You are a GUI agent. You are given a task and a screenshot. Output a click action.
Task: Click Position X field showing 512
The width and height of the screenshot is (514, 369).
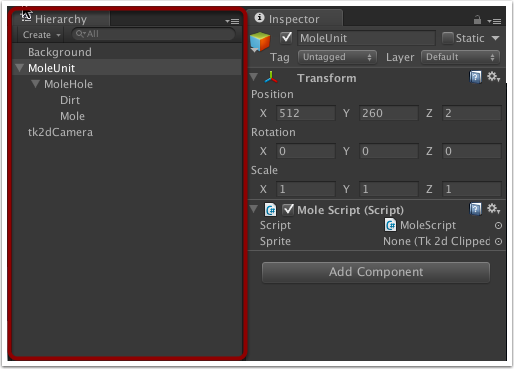(306, 113)
